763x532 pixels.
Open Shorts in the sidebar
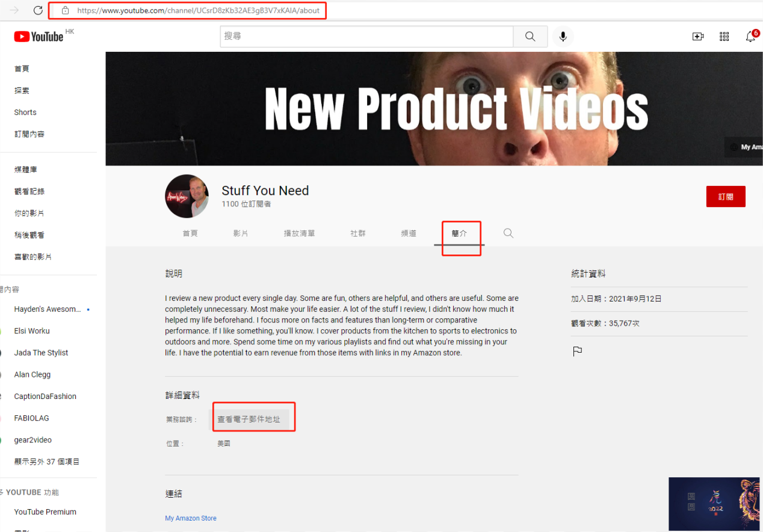pyautogui.click(x=25, y=113)
